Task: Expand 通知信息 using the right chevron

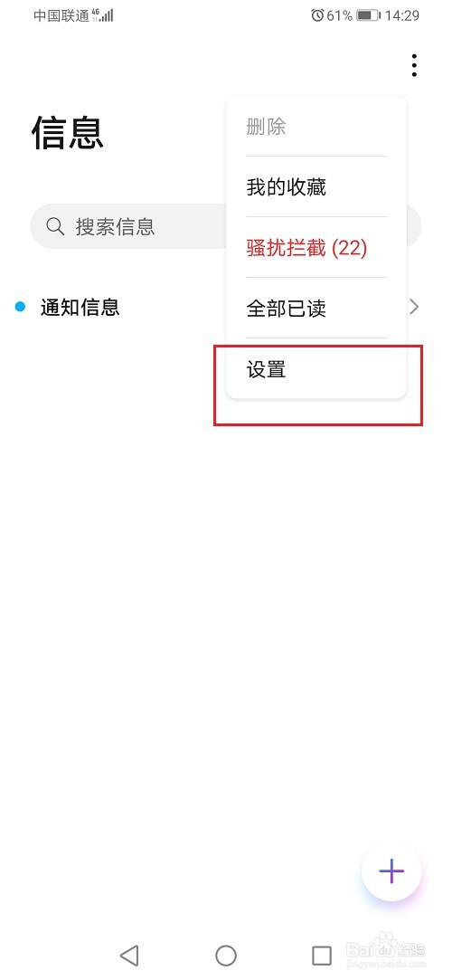Action: tap(414, 307)
